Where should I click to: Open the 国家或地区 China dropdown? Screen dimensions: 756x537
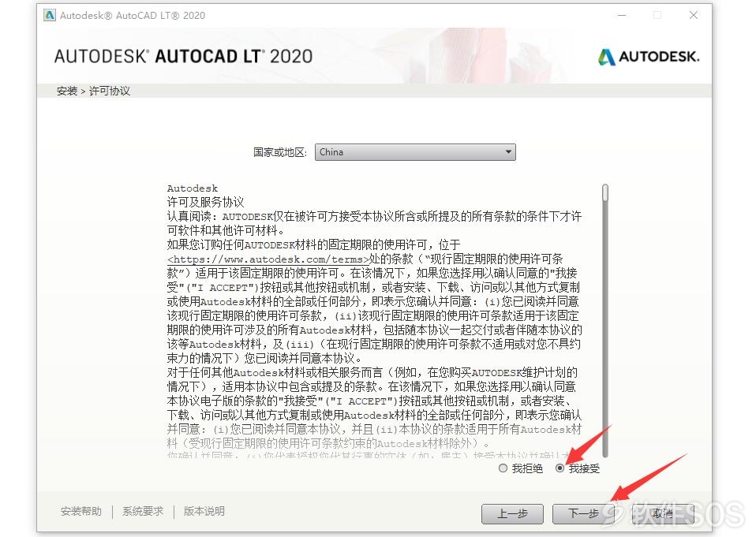415,152
